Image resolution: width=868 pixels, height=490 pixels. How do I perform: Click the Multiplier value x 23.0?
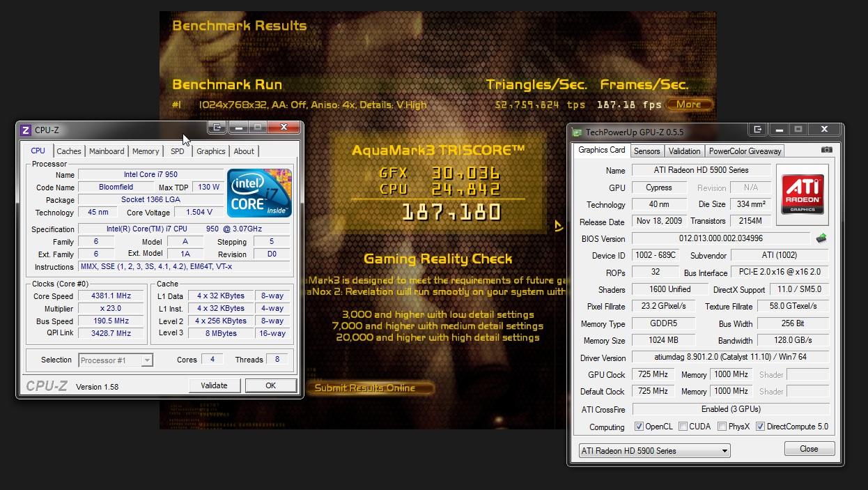click(111, 308)
